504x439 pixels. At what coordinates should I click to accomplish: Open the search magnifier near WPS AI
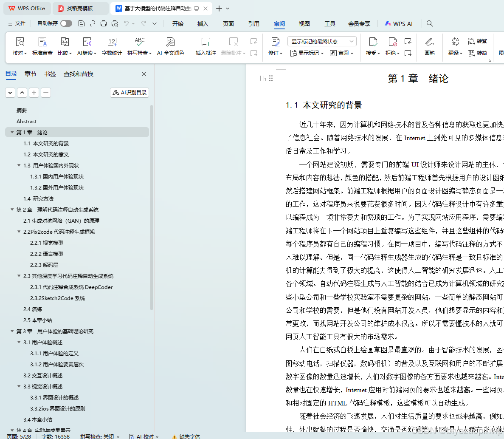point(430,24)
